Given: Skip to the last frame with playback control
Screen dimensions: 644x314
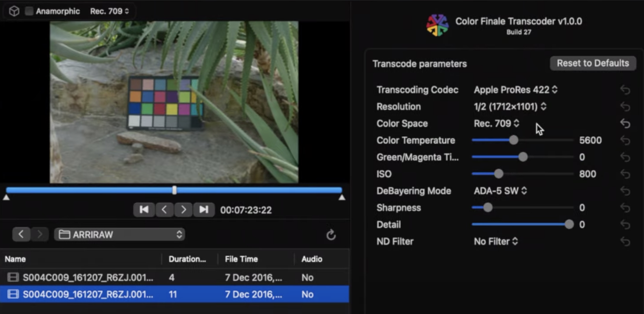Looking at the screenshot, I should click(204, 210).
